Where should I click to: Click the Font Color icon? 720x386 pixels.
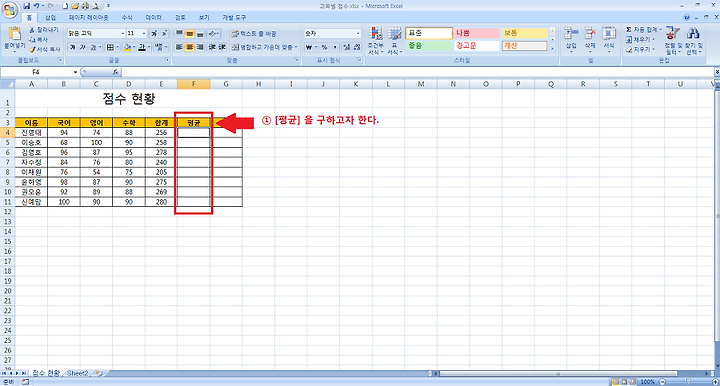click(142, 47)
